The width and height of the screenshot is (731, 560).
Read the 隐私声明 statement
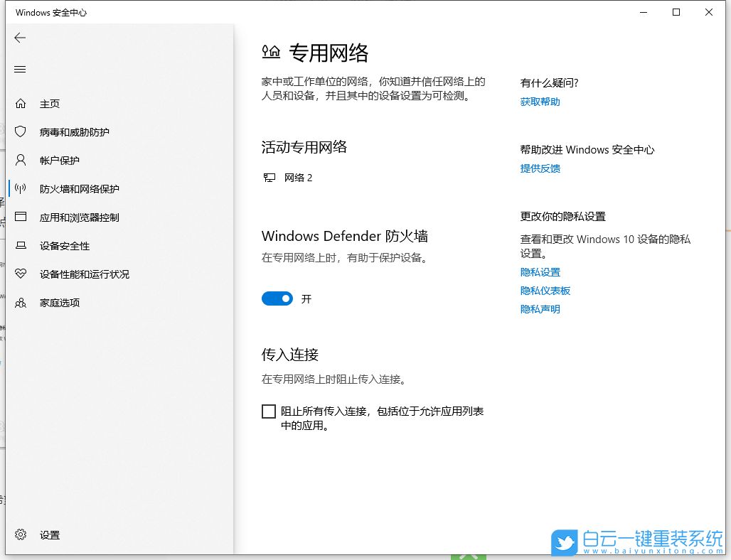tap(539, 308)
